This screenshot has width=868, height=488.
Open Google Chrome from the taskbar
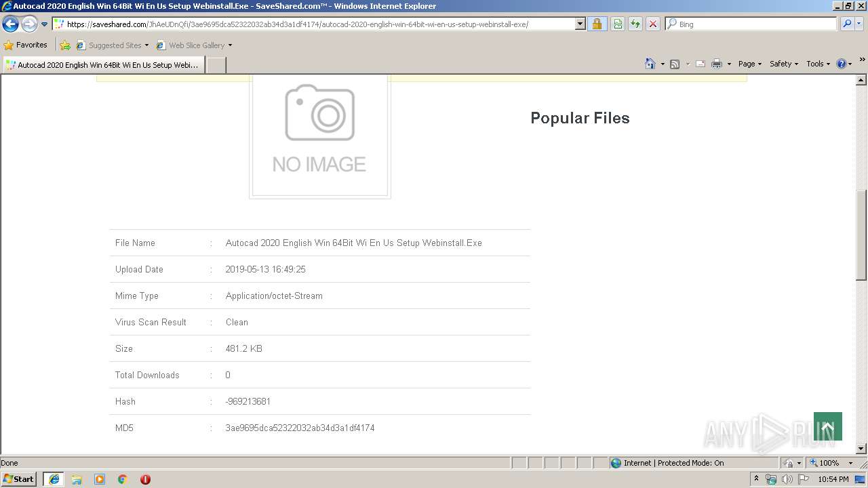[123, 479]
